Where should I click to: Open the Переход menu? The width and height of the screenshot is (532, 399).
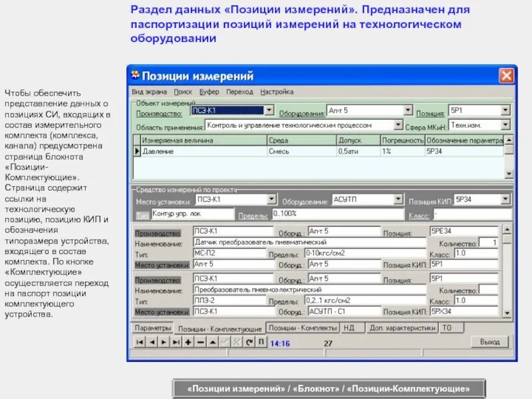239,92
